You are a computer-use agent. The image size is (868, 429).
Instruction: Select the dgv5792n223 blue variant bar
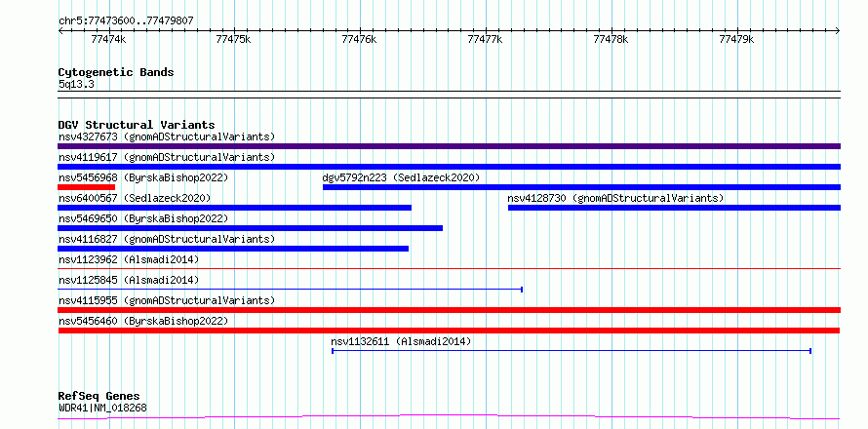[582, 187]
